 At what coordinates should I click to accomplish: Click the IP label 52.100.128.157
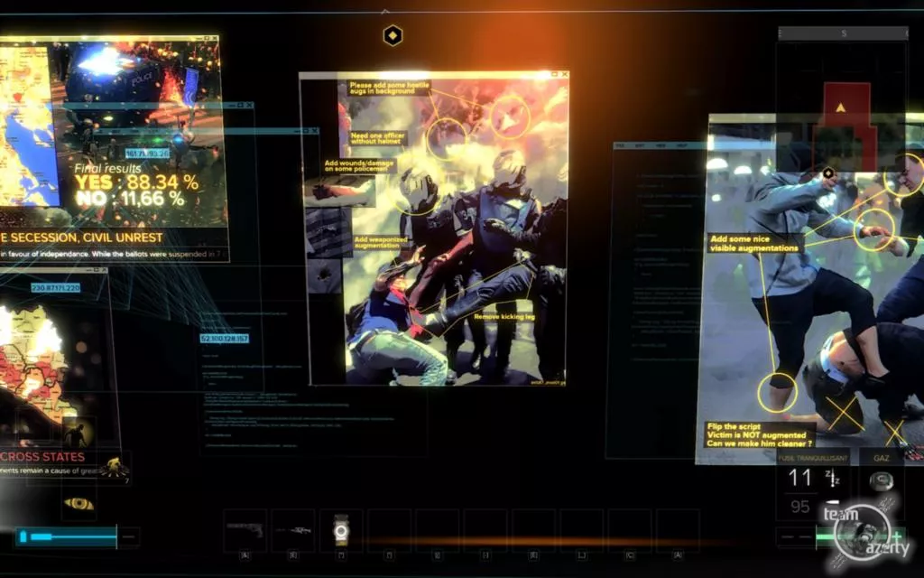tap(225, 339)
